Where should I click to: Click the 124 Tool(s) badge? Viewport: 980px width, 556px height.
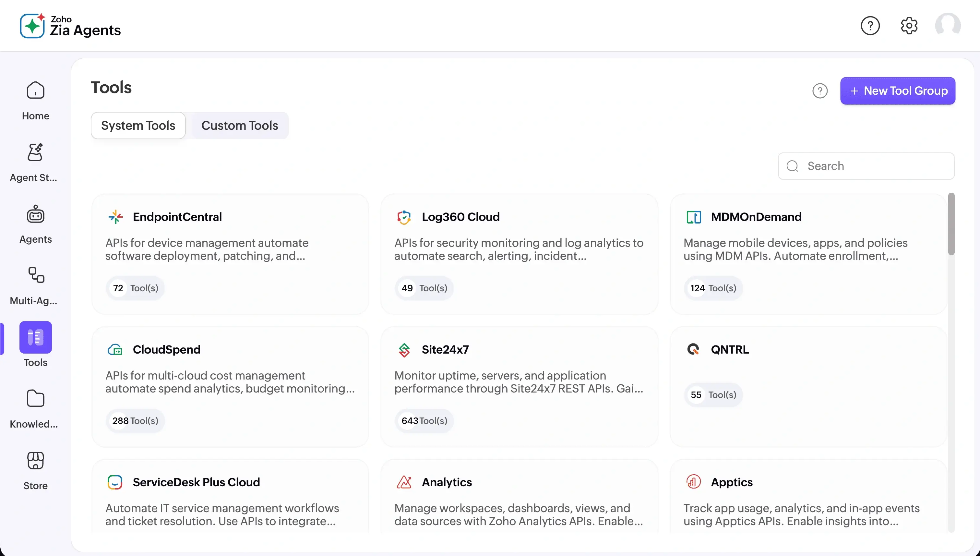(x=713, y=288)
